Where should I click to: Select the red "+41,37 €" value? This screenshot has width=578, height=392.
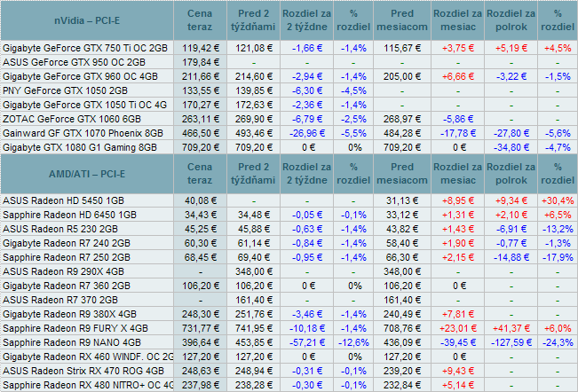coord(511,328)
